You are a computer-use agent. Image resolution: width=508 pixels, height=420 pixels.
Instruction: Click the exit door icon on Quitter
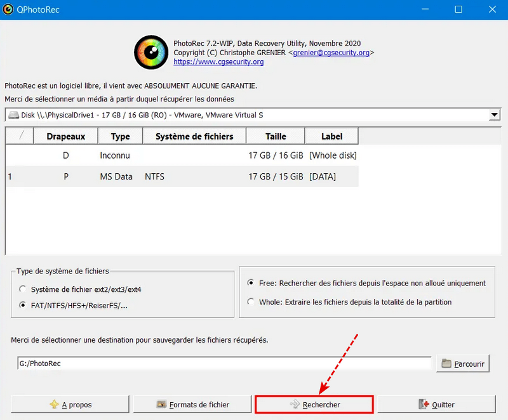[424, 404]
